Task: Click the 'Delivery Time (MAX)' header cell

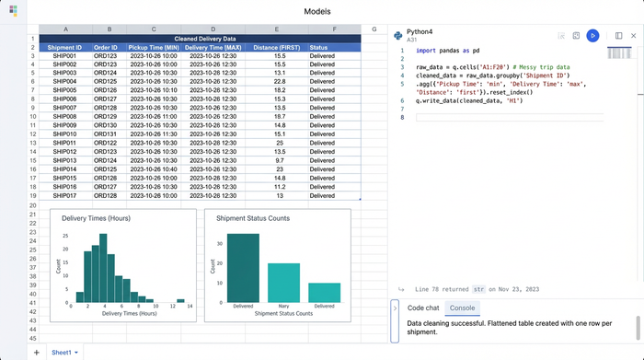Action: pos(213,48)
